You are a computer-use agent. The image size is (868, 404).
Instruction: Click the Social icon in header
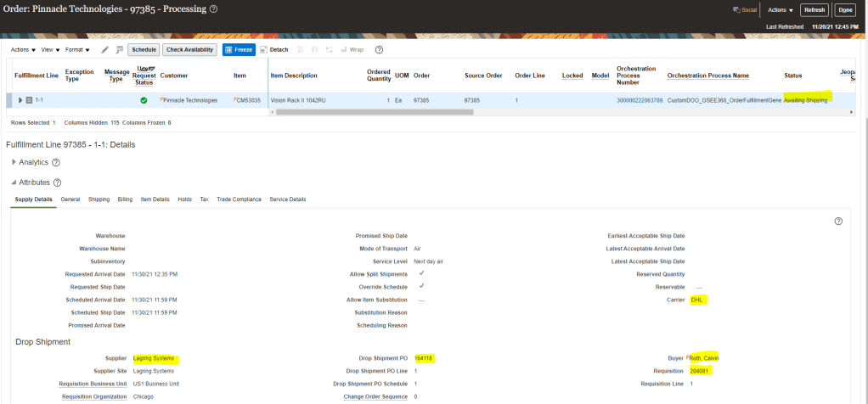745,10
